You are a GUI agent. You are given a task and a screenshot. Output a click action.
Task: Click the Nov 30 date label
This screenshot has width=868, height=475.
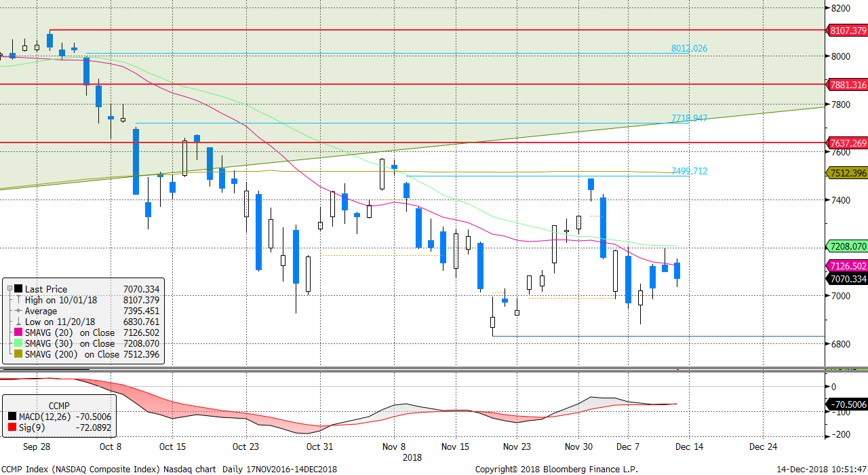click(578, 446)
